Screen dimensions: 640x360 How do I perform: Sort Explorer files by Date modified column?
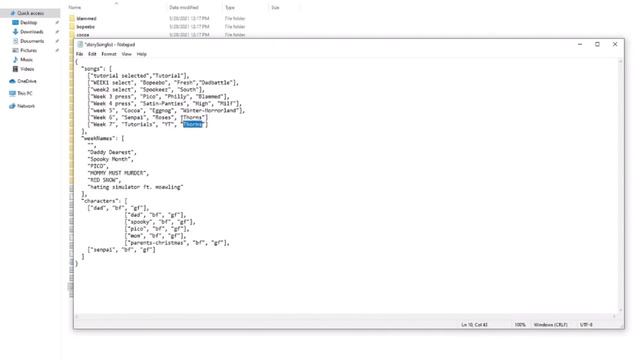click(x=184, y=7)
